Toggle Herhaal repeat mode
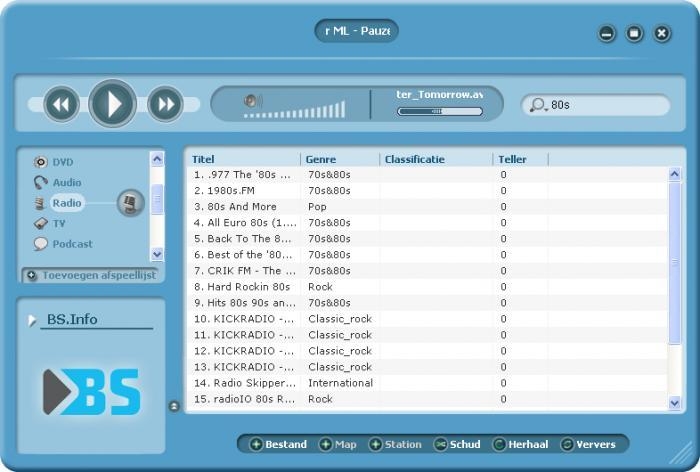700x472 pixels. [x=521, y=444]
